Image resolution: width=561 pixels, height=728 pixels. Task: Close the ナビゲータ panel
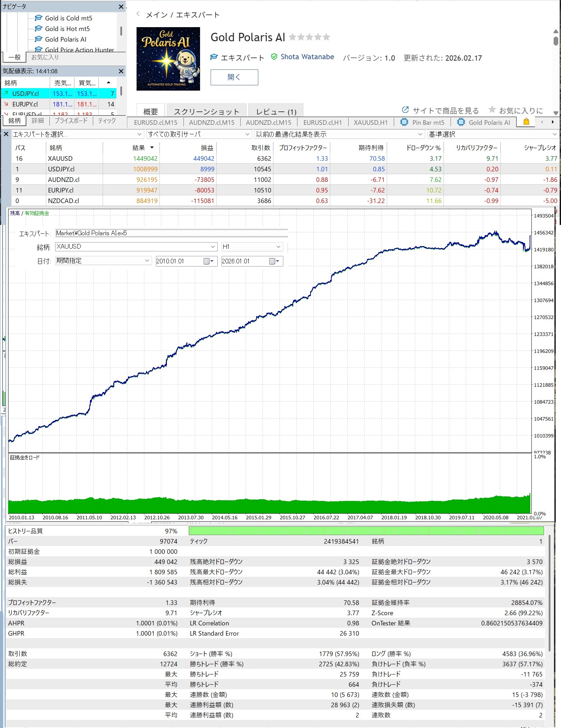(121, 7)
